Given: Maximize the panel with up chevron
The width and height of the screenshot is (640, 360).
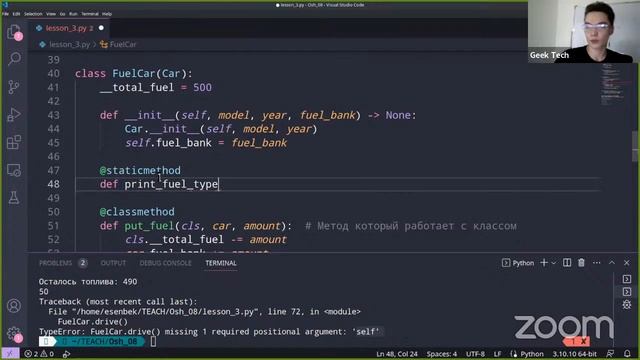Looking at the screenshot, I should click(612, 263).
